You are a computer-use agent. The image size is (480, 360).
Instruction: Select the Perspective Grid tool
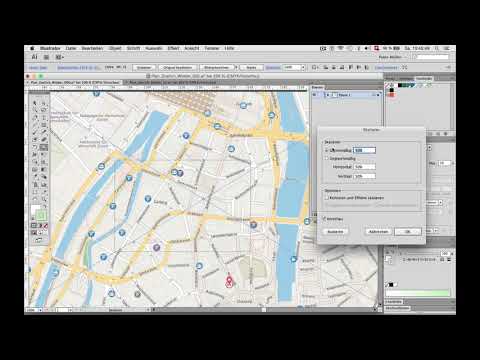click(44, 162)
